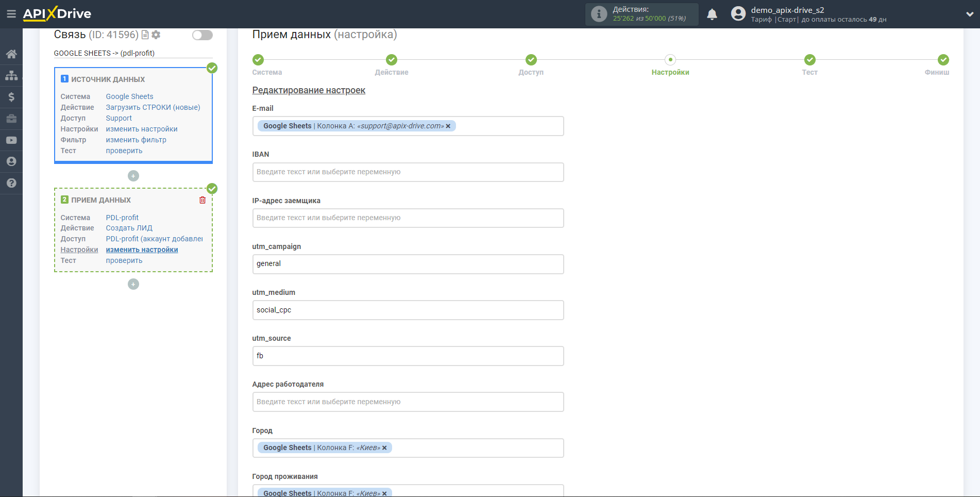The image size is (980, 497).
Task: Click ИСТОЧНИК ДАННЫХ block header
Action: (108, 79)
